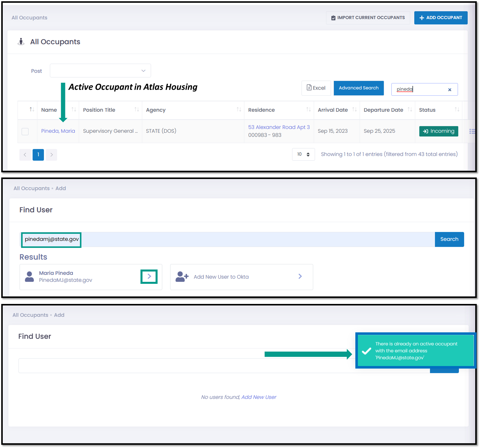Sort by the Position Title column
Image resolution: width=480 pixels, height=448 pixels.
(111, 110)
